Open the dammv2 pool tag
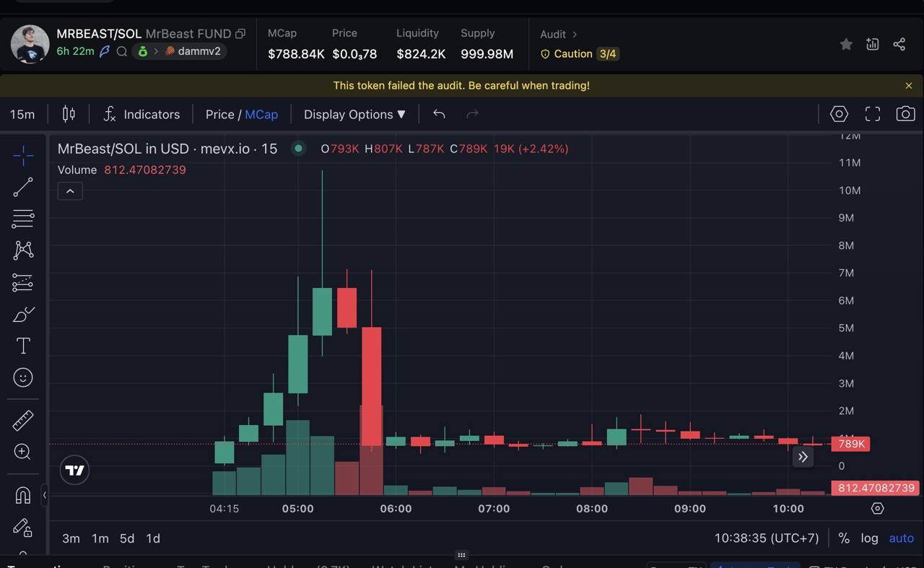This screenshot has width=924, height=568. click(193, 51)
